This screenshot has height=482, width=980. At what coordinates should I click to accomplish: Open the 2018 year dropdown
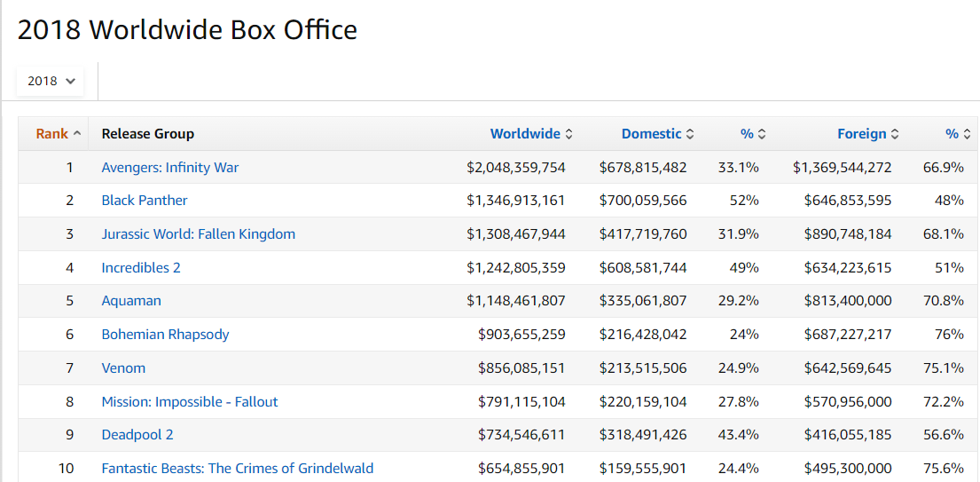pos(50,82)
